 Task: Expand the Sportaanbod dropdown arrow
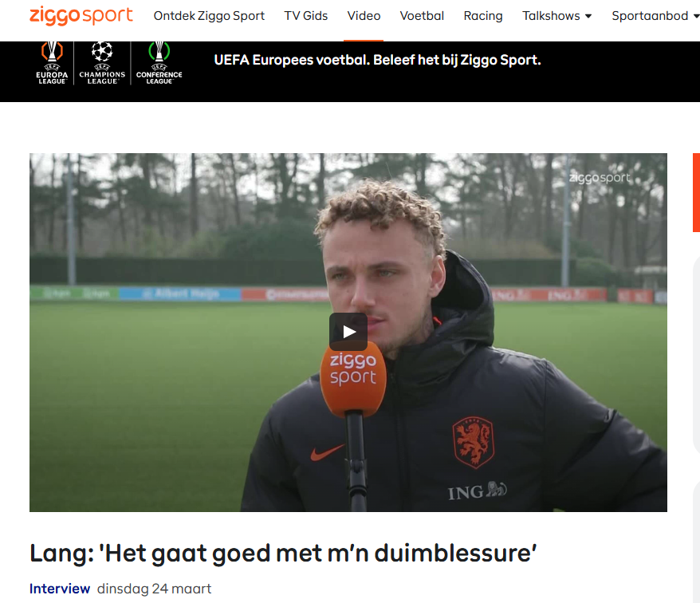pyautogui.click(x=697, y=16)
